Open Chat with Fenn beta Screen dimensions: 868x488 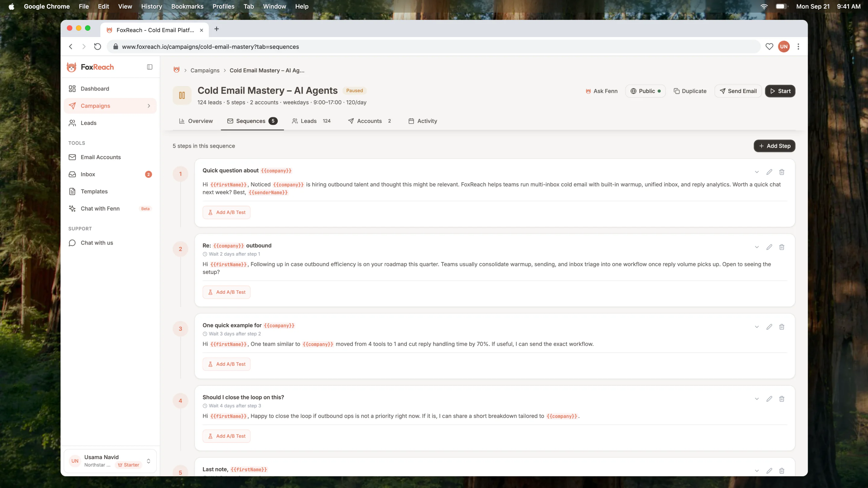(110, 208)
